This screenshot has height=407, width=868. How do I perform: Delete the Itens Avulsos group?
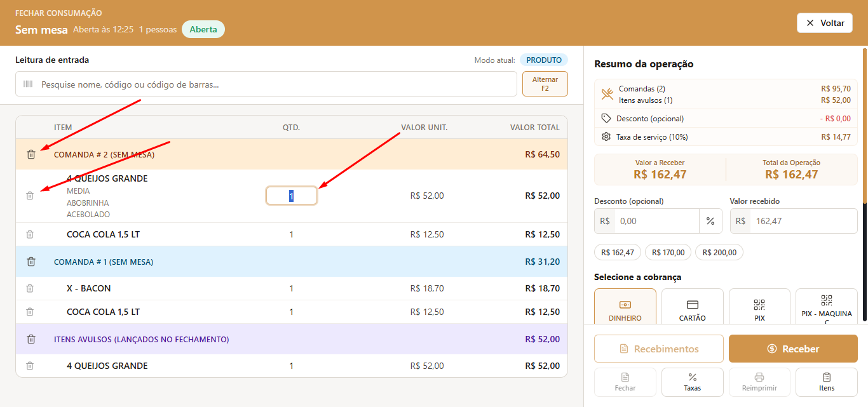(31, 339)
